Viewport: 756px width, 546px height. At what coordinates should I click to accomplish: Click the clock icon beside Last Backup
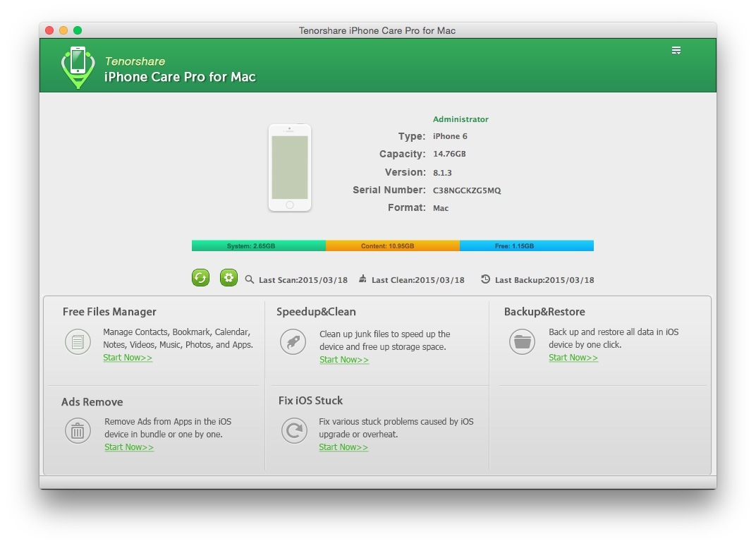pyautogui.click(x=484, y=279)
